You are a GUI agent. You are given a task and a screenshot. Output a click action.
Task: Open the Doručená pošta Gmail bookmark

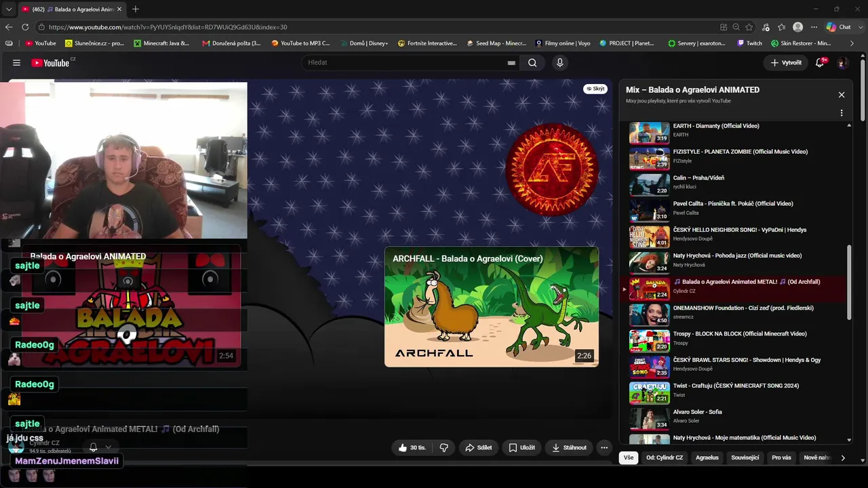tap(231, 43)
